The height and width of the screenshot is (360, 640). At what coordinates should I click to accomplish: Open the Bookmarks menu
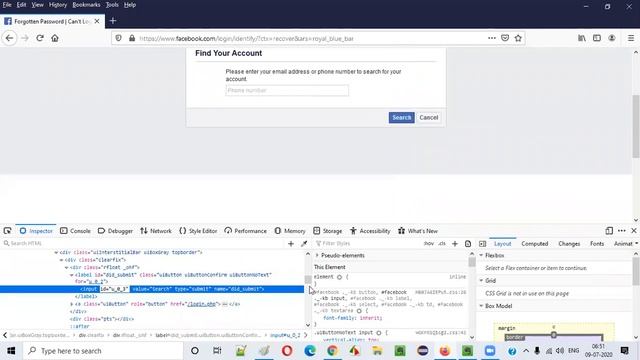[86, 5]
